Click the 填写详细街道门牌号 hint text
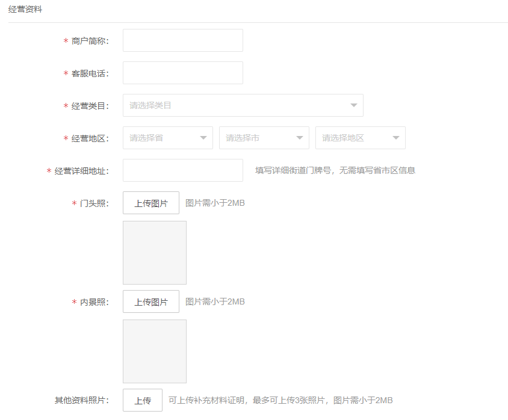 (x=335, y=170)
